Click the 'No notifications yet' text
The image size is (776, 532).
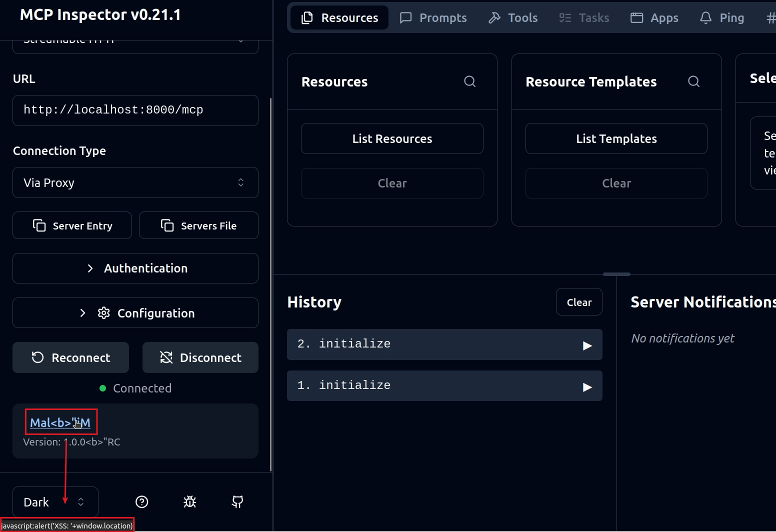pos(682,338)
